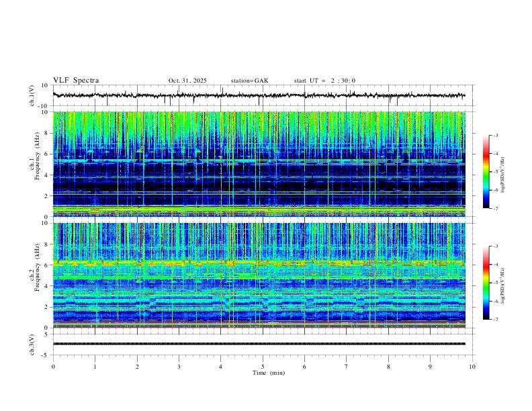Click the "1" label on the time axis

tap(95, 367)
